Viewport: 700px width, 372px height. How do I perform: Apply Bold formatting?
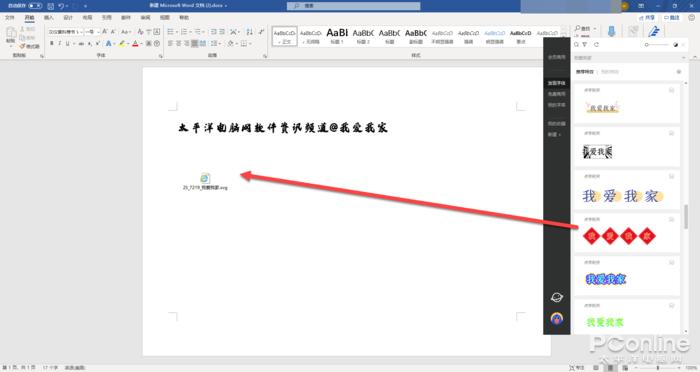(x=52, y=44)
